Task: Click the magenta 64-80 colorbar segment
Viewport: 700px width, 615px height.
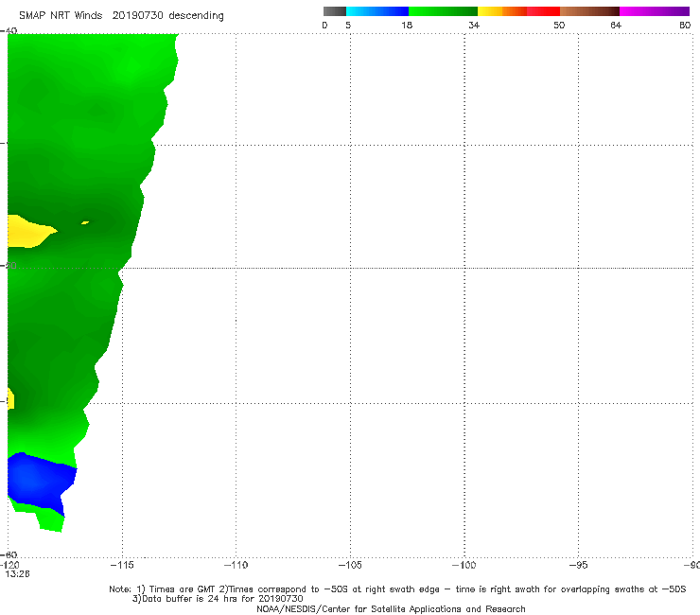Action: (655, 11)
